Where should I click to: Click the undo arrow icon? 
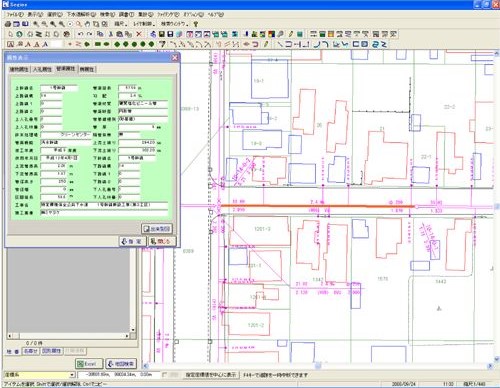[x=80, y=34]
